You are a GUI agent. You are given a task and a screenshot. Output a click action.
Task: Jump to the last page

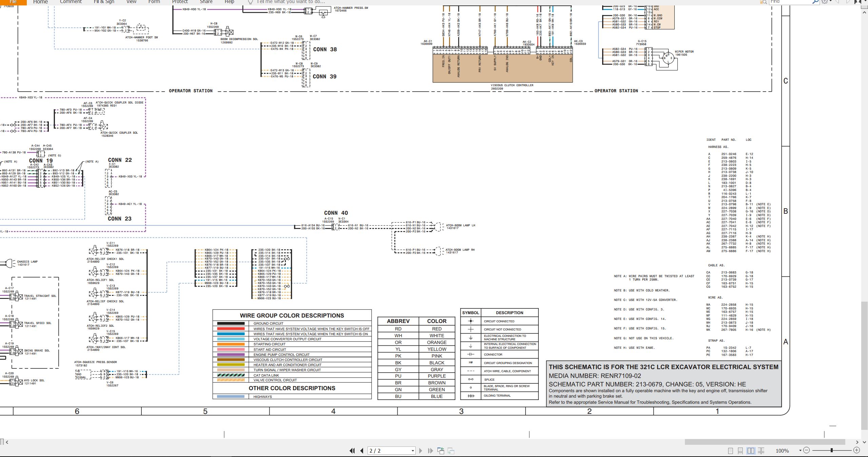[x=430, y=451]
